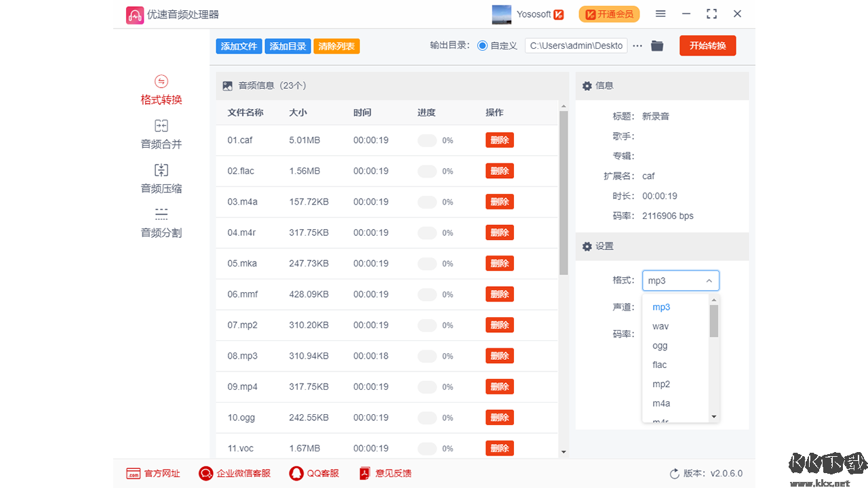The image size is (868, 488).
Task: Open the 音频分割 splitting tool
Action: (161, 222)
